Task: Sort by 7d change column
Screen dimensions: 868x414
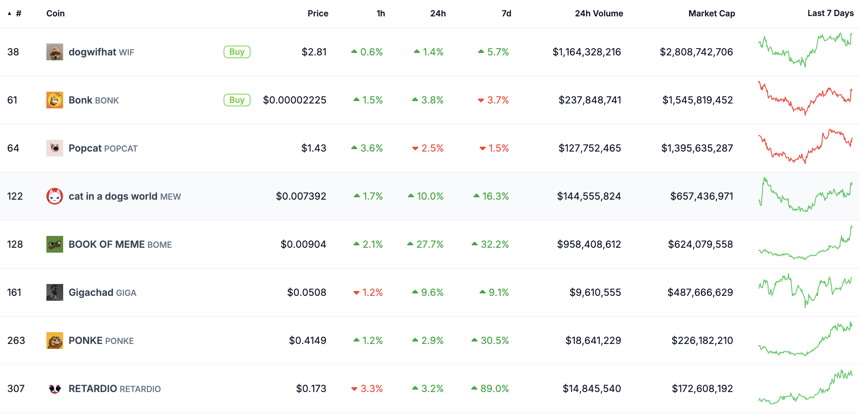Action: coord(506,13)
